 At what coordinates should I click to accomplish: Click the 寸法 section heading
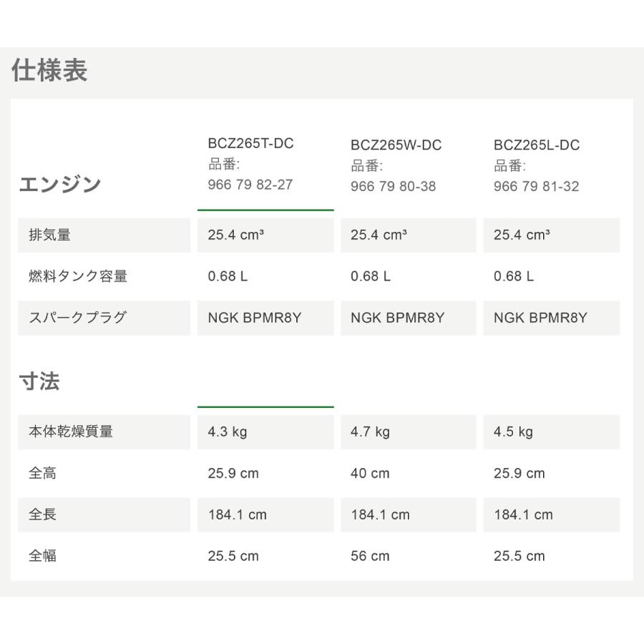tap(39, 381)
